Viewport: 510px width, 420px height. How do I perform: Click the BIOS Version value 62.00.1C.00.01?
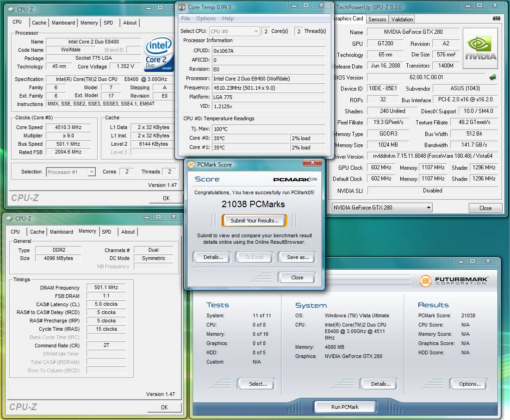tap(426, 77)
